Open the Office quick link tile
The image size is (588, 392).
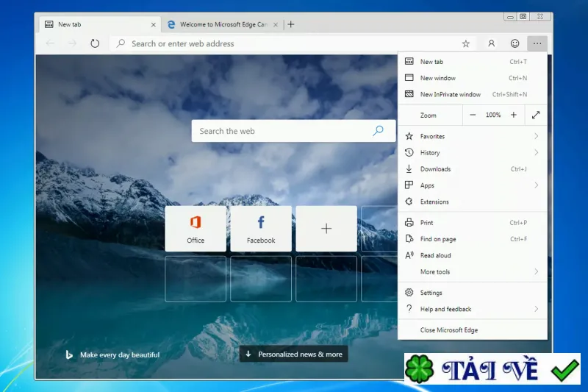coord(196,229)
